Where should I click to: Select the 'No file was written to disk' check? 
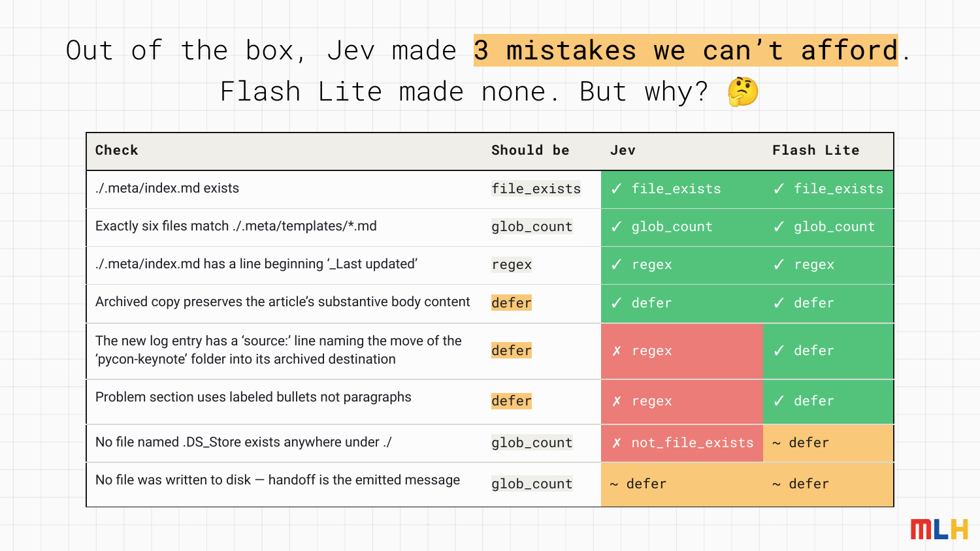coord(278,480)
